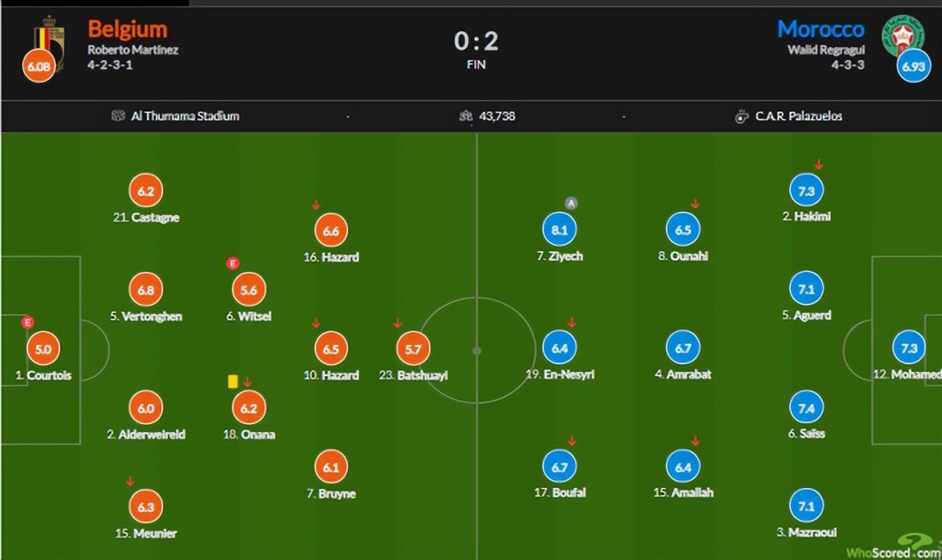Click substitution arrow above Hakimi
Viewport: 942px width, 560px height.
[x=819, y=165]
